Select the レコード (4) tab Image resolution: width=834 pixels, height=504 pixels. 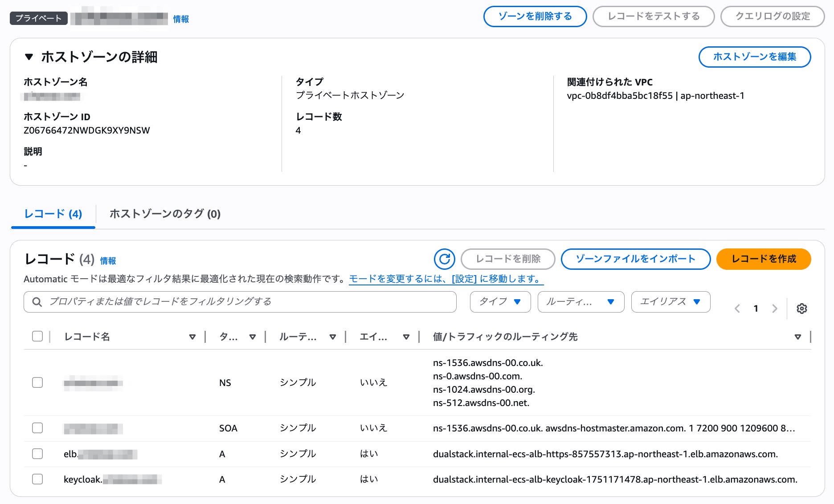tap(53, 214)
